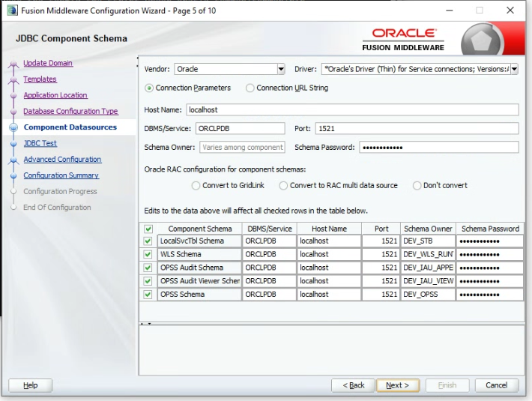Click the Component Schema column header
This screenshot has width=532, height=401.
point(200,229)
